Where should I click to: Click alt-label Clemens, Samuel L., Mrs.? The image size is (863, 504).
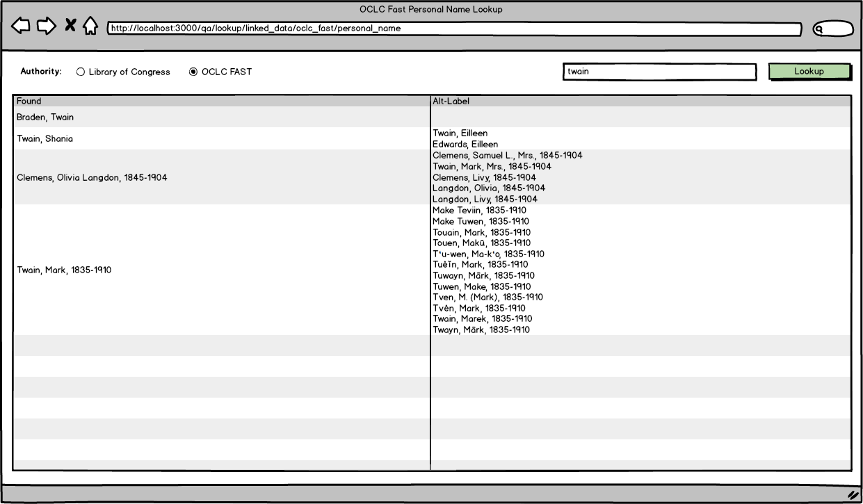pyautogui.click(x=508, y=155)
